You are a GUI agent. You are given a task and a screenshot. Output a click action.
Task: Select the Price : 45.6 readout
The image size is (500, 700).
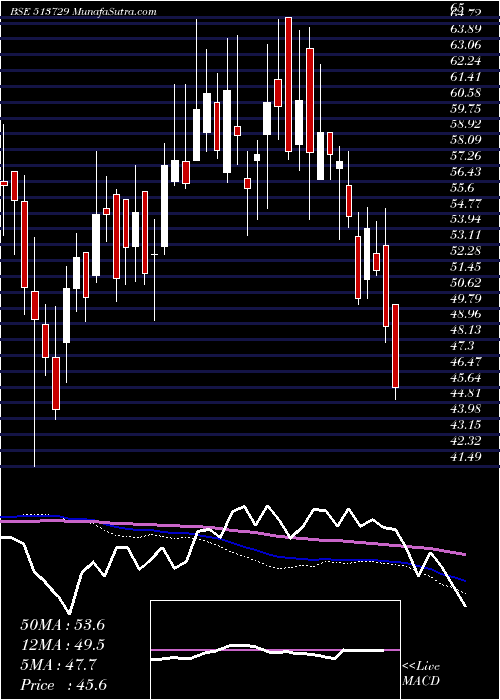(63, 686)
